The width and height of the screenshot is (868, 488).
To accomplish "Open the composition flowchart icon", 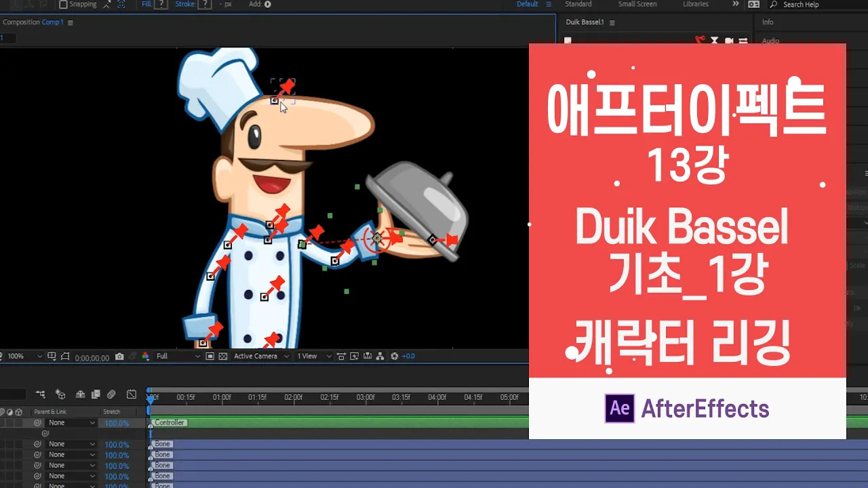I will click(380, 356).
